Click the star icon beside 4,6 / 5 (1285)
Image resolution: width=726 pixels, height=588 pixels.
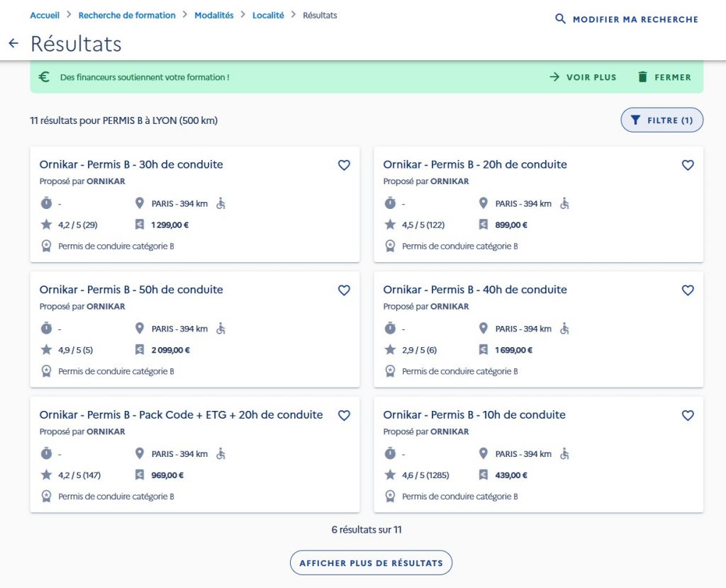tap(391, 475)
